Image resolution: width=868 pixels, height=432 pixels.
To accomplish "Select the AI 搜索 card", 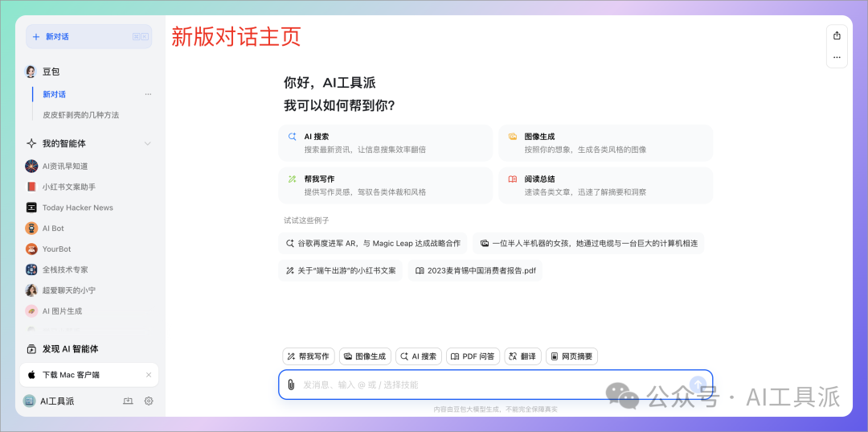I will [385, 143].
